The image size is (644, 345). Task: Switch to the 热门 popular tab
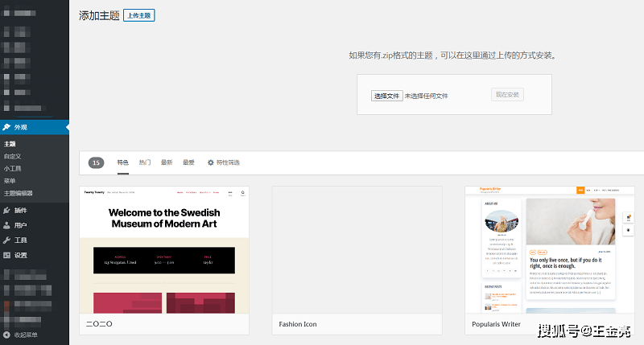click(x=145, y=162)
